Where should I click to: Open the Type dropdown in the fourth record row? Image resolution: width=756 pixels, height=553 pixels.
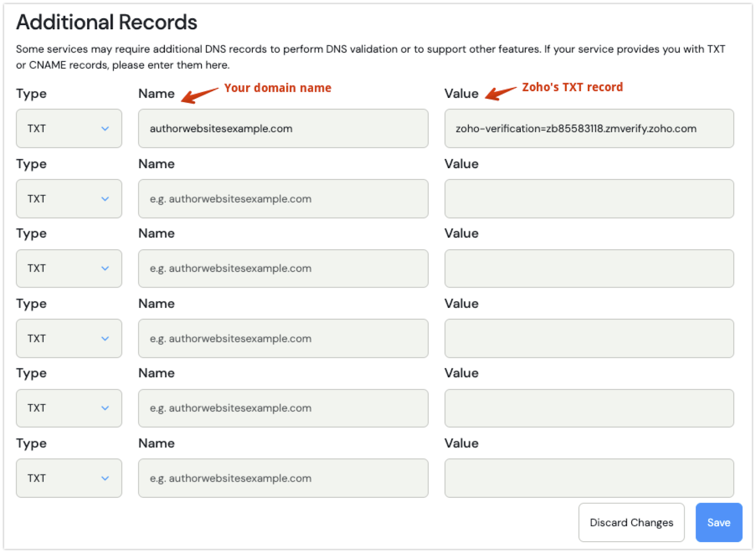tap(69, 339)
